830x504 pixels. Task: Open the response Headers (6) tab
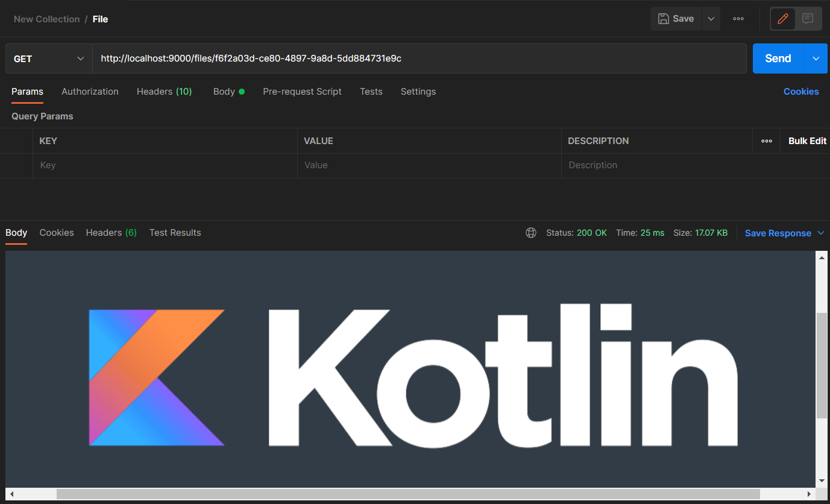(112, 233)
